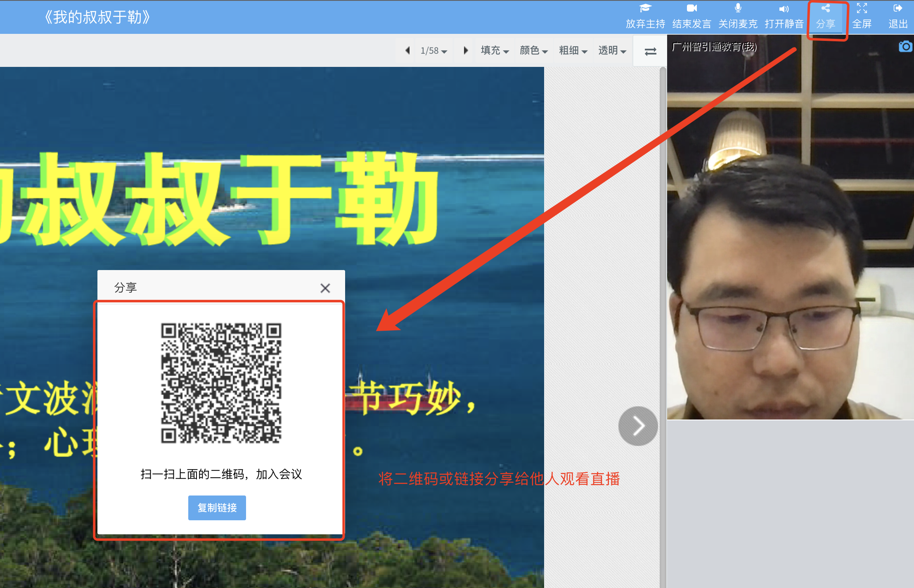Open the 1/58 page selector dropdown
Viewport: 914px width, 588px height.
click(433, 51)
